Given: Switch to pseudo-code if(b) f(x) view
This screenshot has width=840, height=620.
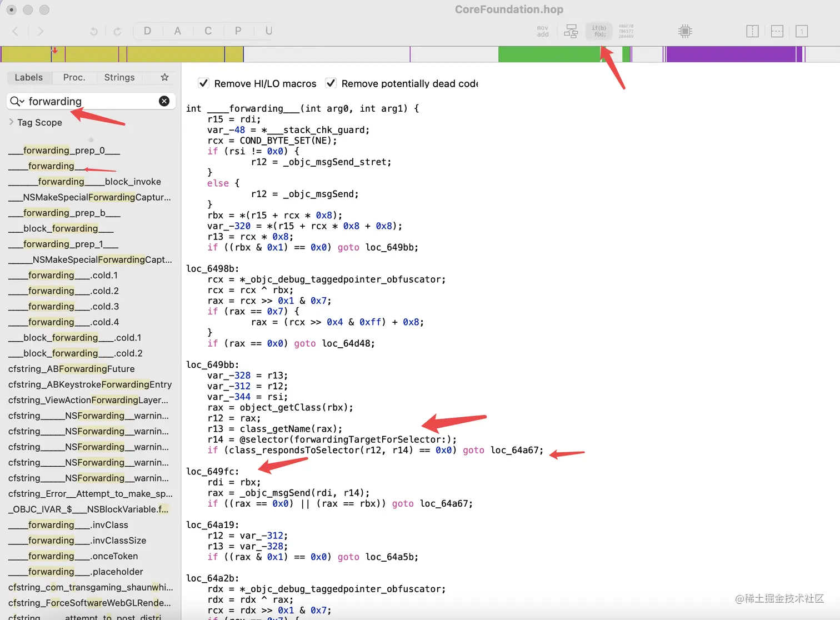Looking at the screenshot, I should (x=599, y=31).
